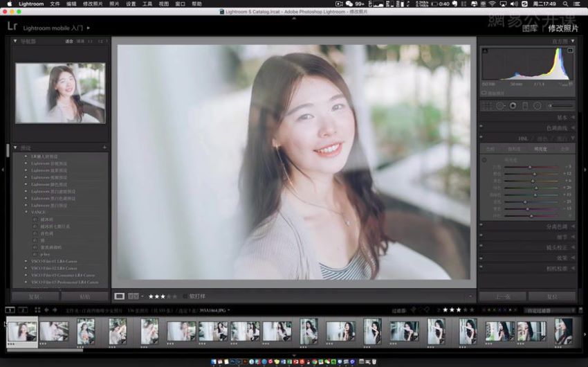Toggle the HSL panel on/off switch

[481, 137]
